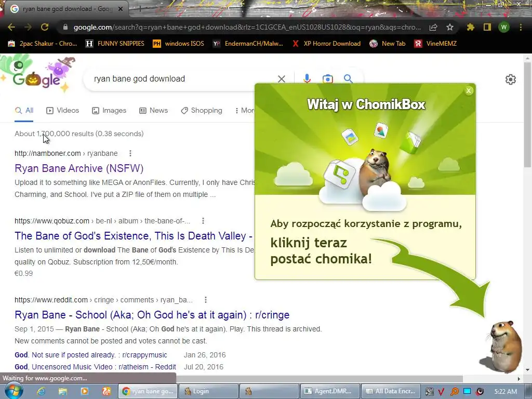Switch to All Data Encr... taskbar window
532x399 pixels.
click(x=391, y=391)
